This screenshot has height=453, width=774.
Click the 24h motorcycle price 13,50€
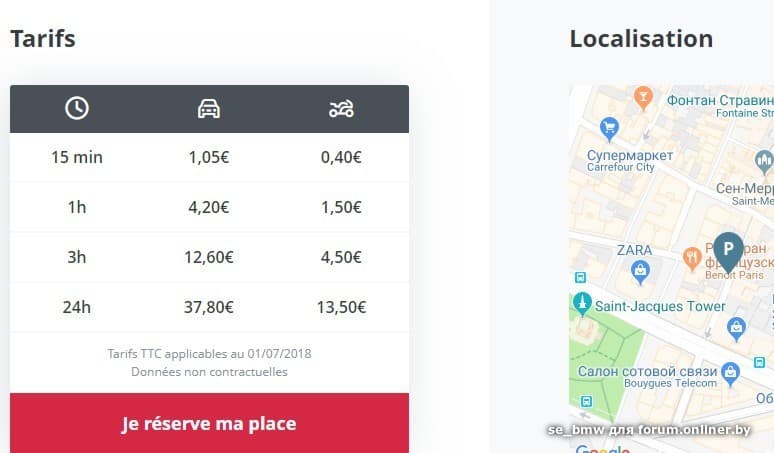(341, 307)
